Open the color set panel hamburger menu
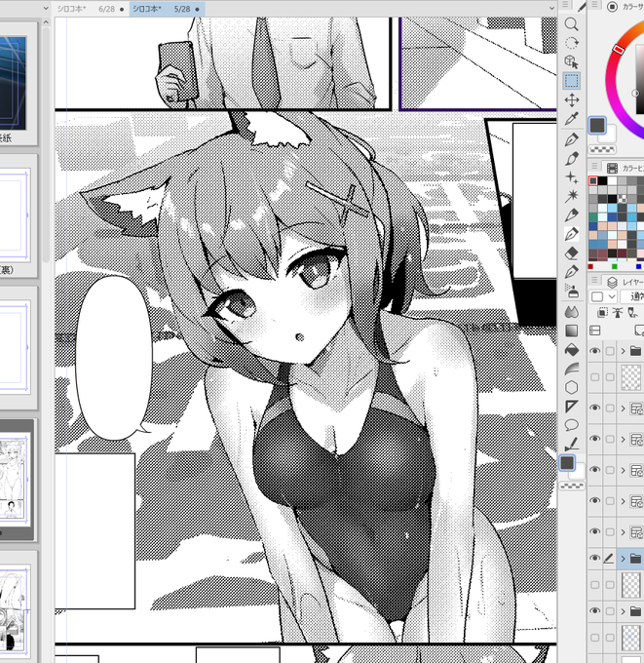Screen dimensions: 644x663 click(x=594, y=166)
